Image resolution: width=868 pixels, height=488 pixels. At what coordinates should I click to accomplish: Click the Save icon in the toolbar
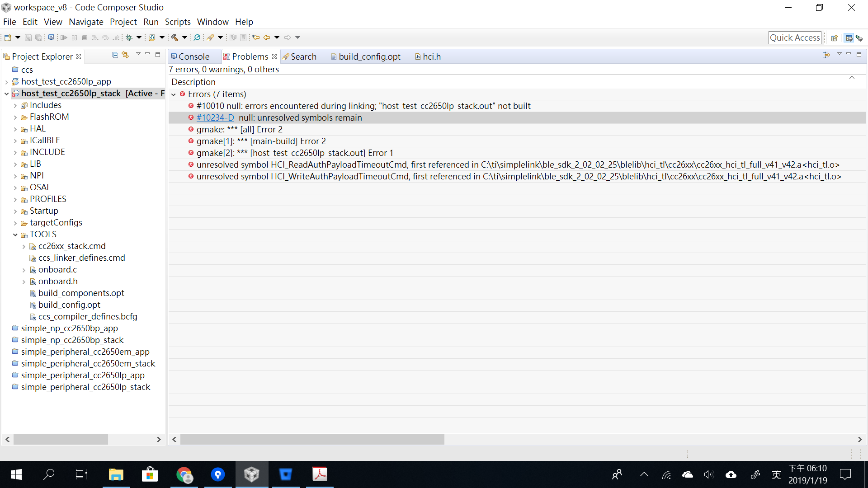coord(28,38)
